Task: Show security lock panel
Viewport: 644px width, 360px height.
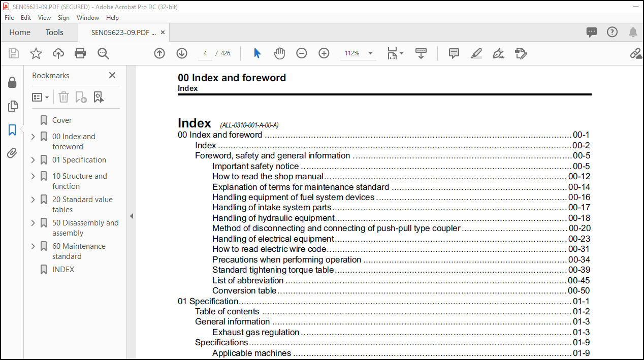Action: pyautogui.click(x=12, y=82)
